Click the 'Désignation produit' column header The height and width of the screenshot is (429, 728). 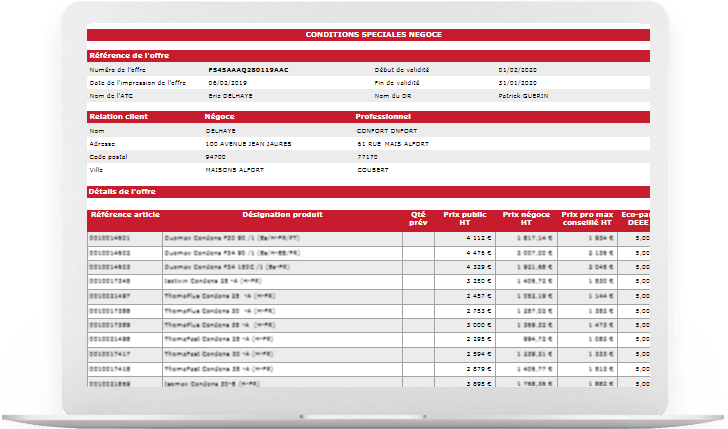(281, 214)
